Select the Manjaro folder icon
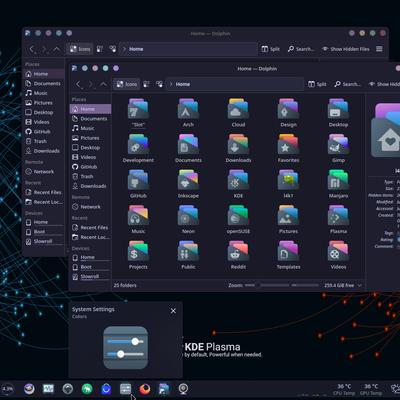This screenshot has height=400, width=400. 338,180
